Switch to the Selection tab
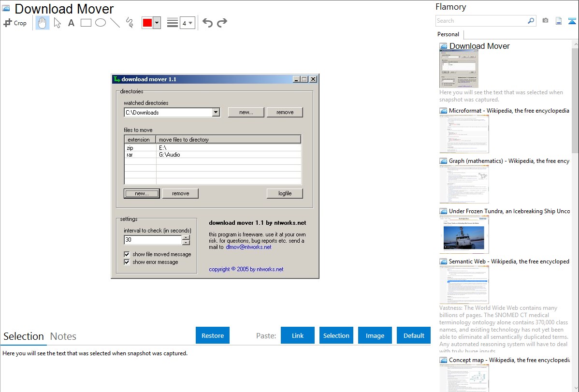The image size is (579, 392). pyautogui.click(x=24, y=336)
